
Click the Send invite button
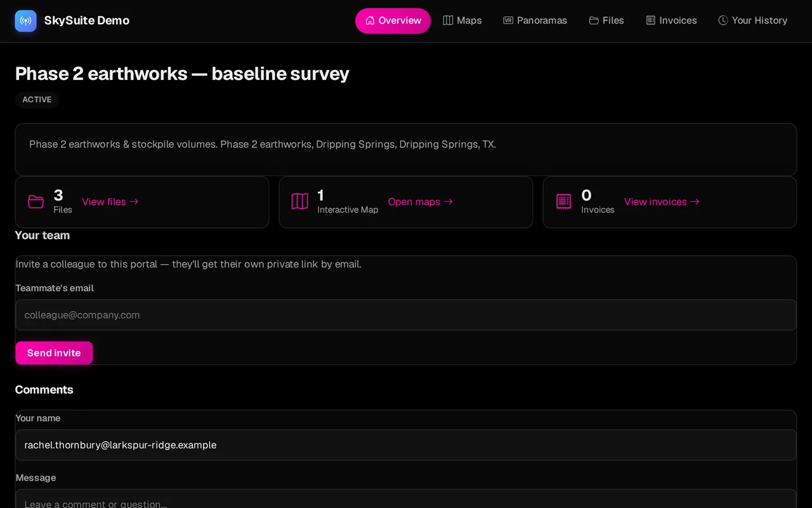coord(54,353)
